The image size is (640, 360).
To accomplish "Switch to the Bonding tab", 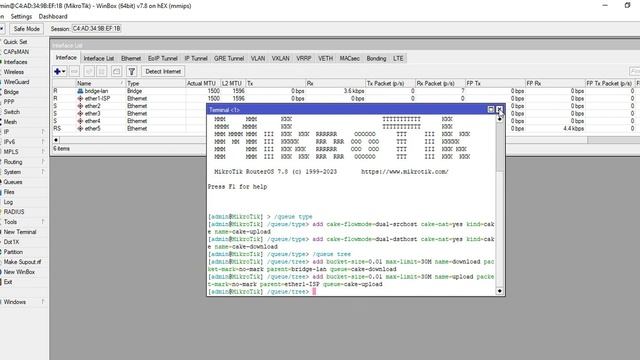I will (x=376, y=58).
